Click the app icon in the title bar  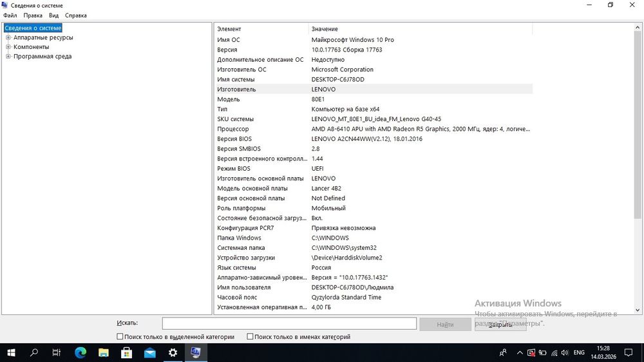tap(5, 5)
